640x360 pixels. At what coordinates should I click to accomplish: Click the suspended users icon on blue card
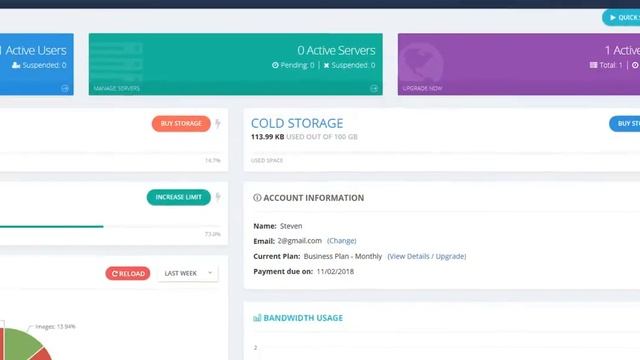(16, 65)
